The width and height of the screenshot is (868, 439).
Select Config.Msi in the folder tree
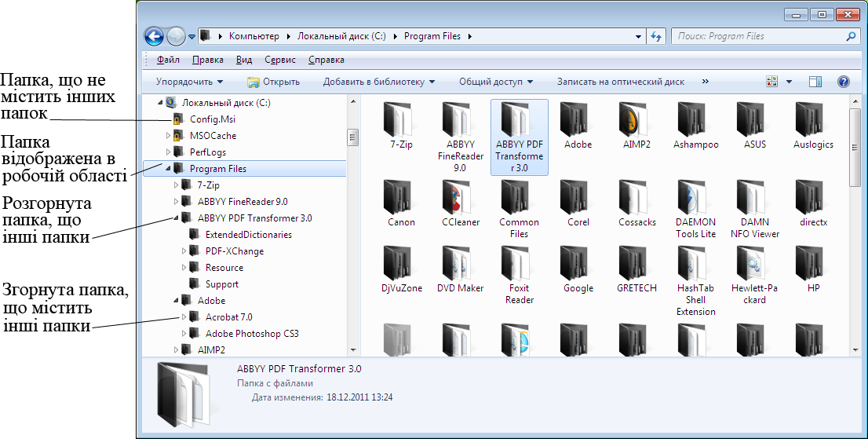click(x=213, y=119)
